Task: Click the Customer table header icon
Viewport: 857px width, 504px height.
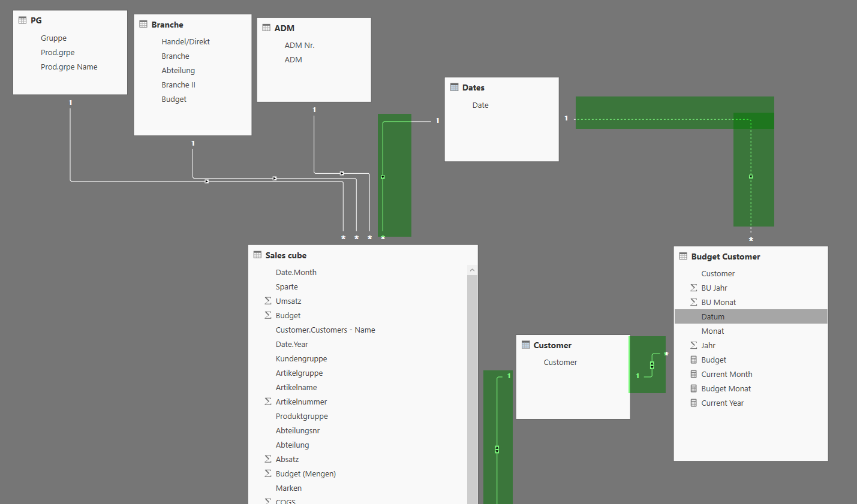Action: 525,345
